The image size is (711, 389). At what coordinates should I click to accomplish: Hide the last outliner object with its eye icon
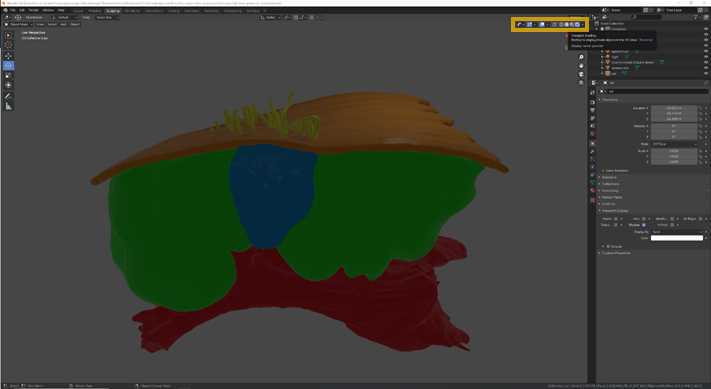[706, 73]
